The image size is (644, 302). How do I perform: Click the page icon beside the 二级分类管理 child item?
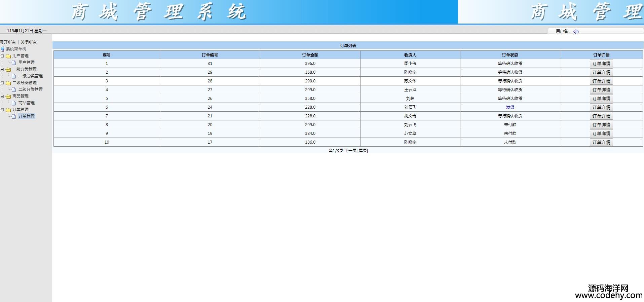click(x=14, y=89)
